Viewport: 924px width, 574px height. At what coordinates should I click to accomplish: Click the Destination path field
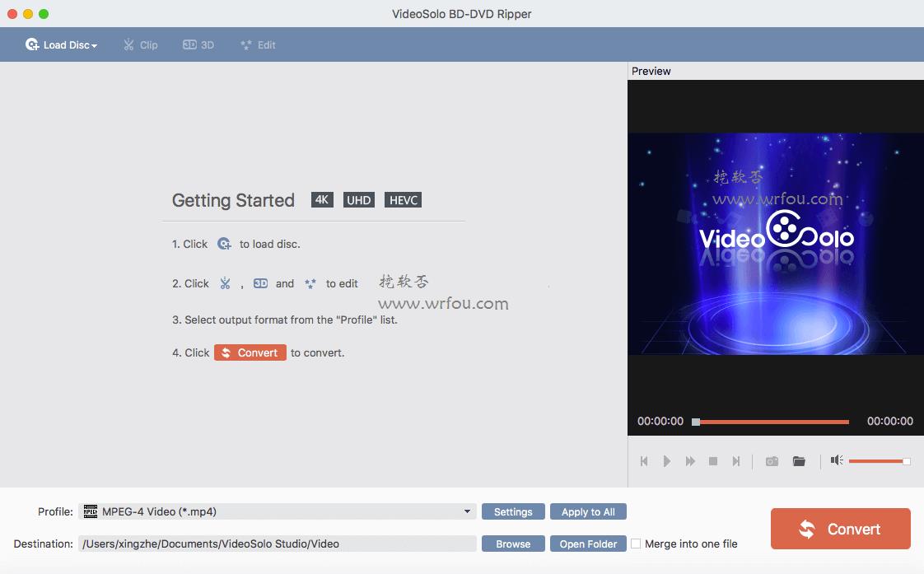[277, 544]
